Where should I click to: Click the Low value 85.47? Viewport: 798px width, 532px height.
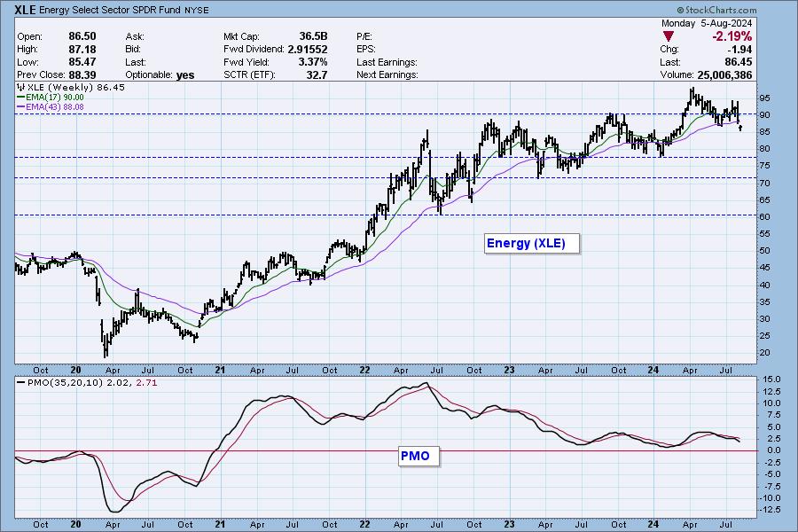pyautogui.click(x=82, y=62)
